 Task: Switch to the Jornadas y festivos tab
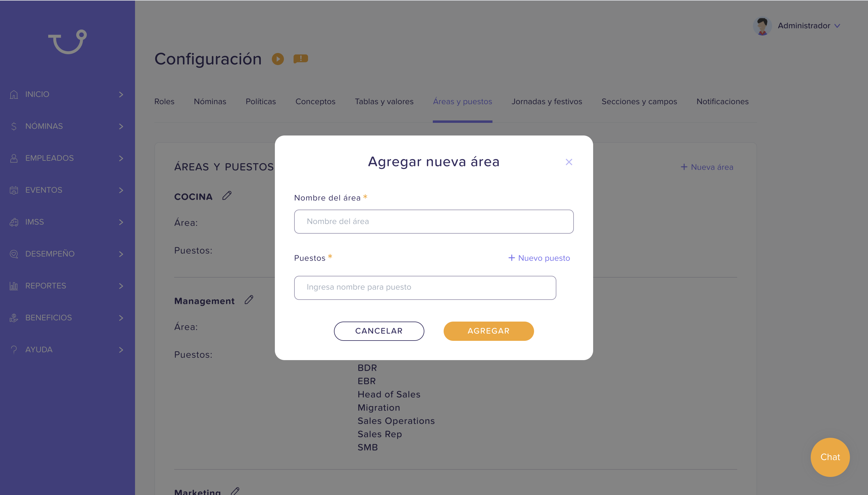(546, 101)
